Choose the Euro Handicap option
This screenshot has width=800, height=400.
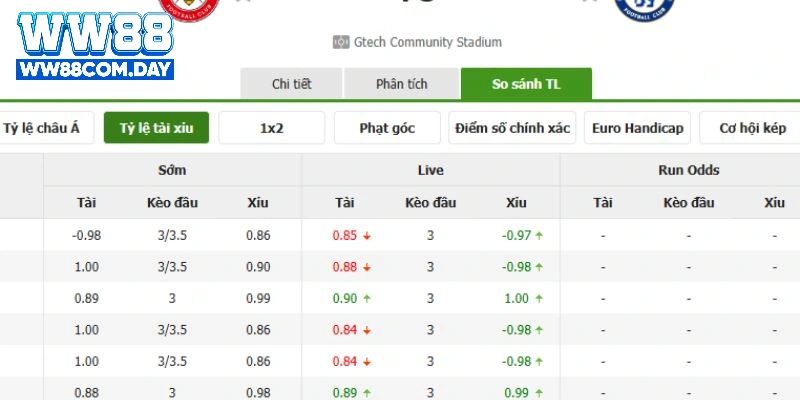[x=638, y=128]
